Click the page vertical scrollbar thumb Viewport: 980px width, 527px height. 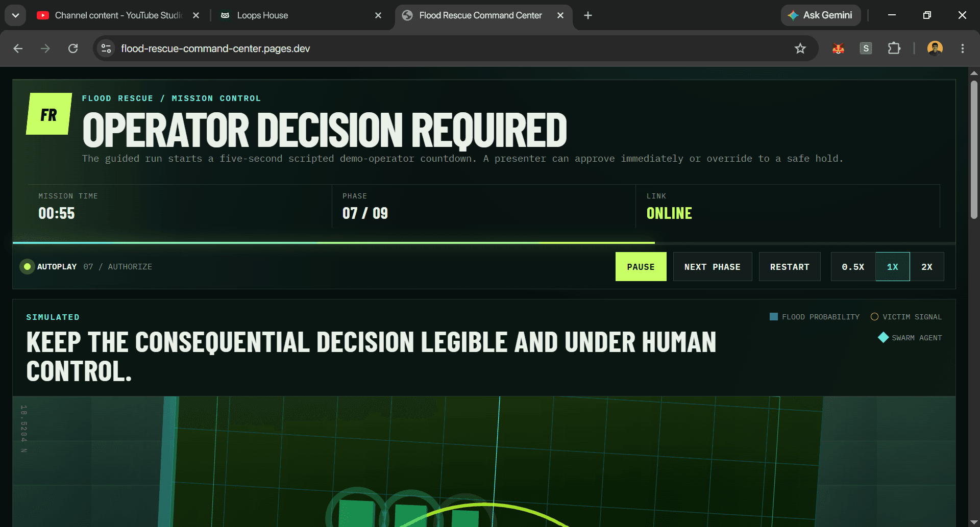(x=974, y=149)
